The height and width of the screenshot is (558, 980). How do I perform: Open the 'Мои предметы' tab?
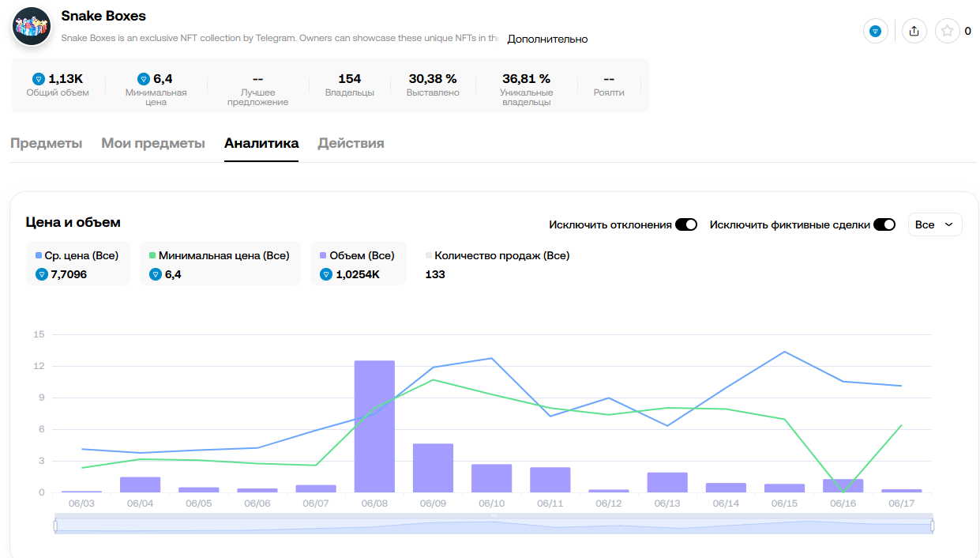point(153,143)
